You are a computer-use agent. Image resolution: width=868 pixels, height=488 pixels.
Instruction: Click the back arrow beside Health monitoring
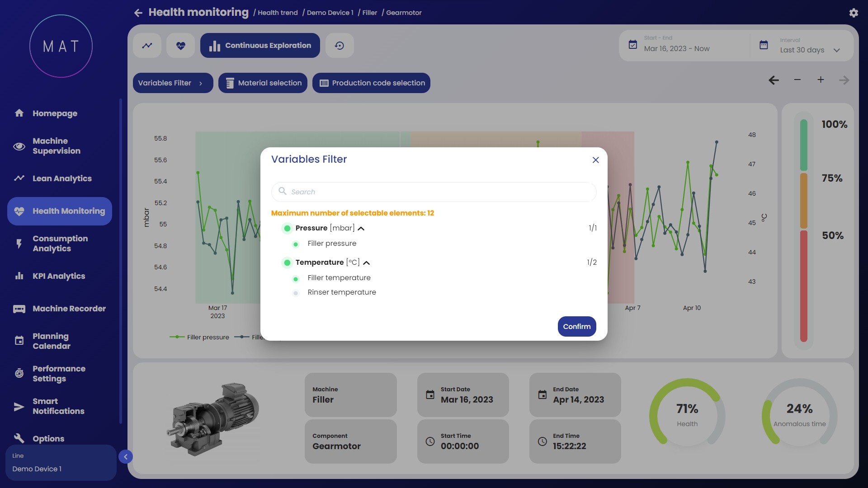coord(138,13)
